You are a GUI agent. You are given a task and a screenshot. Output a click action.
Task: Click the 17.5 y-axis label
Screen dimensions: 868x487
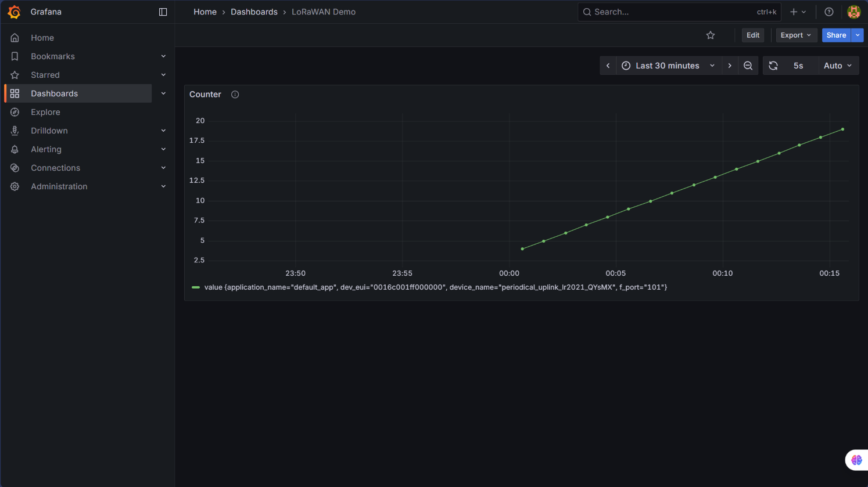pyautogui.click(x=197, y=141)
